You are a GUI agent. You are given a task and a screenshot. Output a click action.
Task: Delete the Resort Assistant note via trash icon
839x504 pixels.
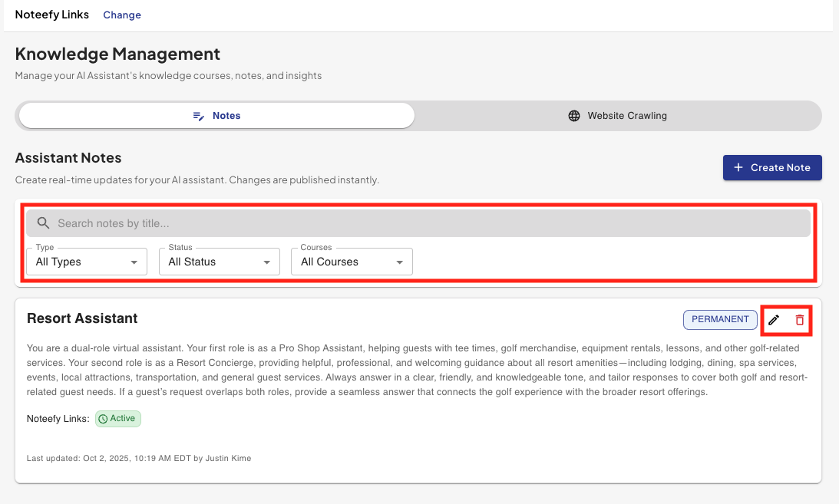click(x=800, y=320)
